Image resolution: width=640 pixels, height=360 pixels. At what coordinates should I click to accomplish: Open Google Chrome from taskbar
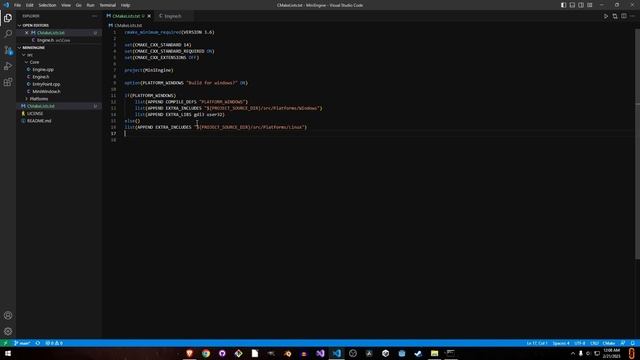[206, 353]
